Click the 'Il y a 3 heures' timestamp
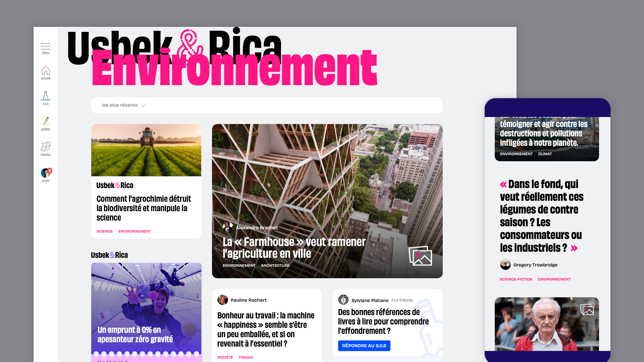The height and width of the screenshot is (362, 644). point(402,300)
